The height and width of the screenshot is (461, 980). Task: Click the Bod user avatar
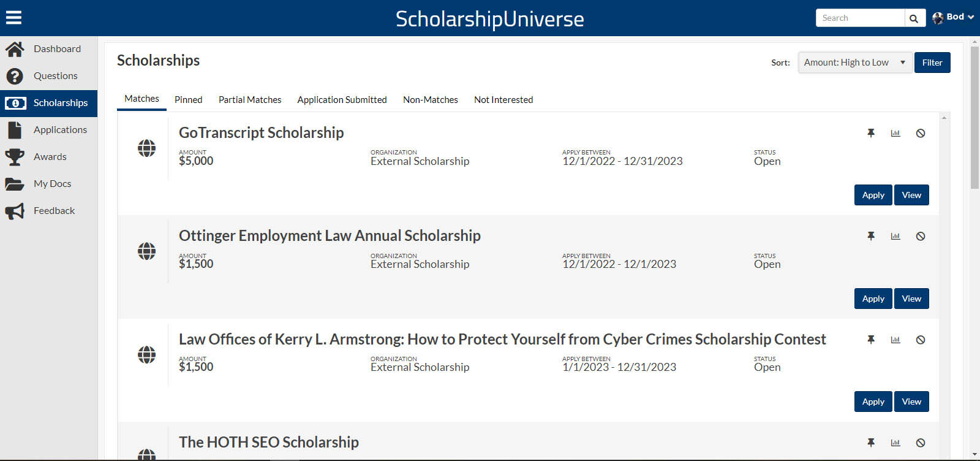(938, 18)
